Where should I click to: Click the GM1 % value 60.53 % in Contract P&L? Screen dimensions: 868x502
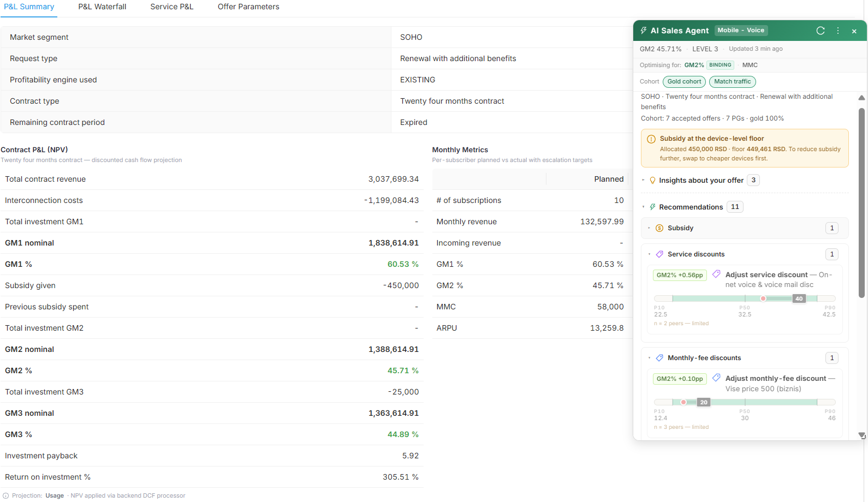[x=403, y=264]
